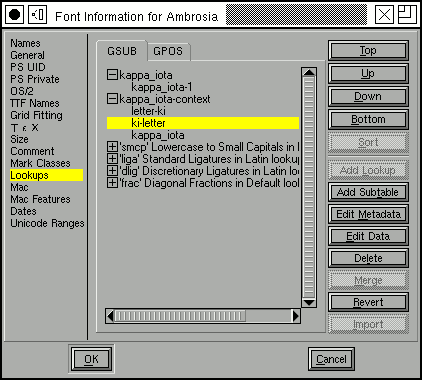Viewport: 422px width, 380px height.
Task: Confirm with the OK button
Action: [x=91, y=359]
